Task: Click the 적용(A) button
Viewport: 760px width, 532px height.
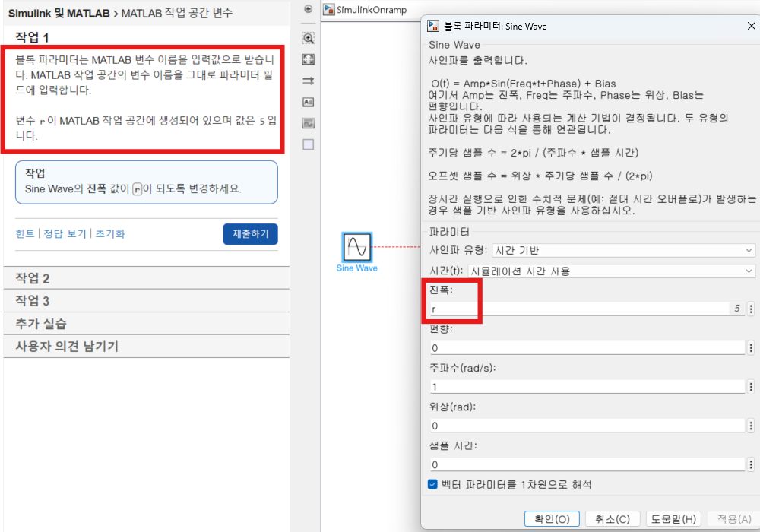Action: coord(734,519)
